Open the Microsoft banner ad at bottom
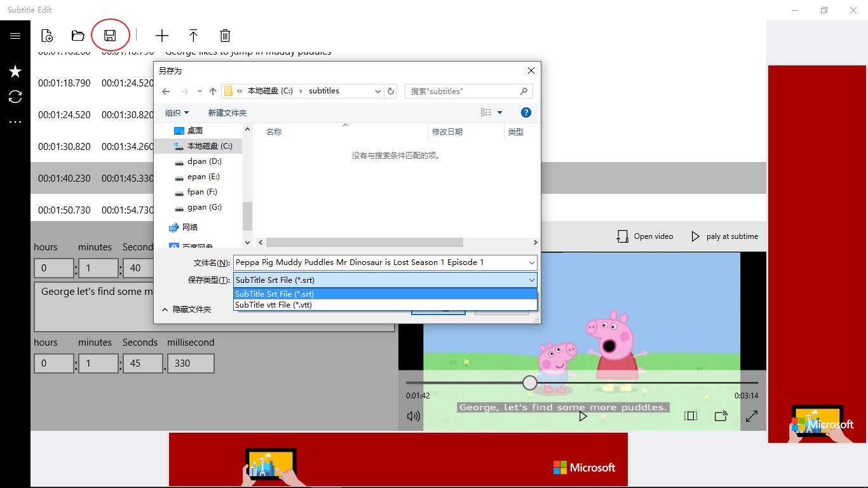 (x=398, y=460)
